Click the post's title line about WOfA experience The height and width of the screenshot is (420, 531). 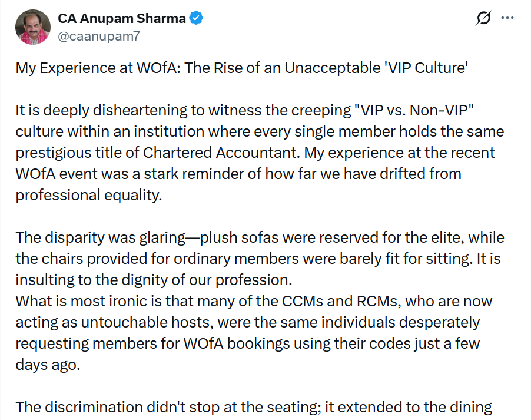click(x=241, y=68)
